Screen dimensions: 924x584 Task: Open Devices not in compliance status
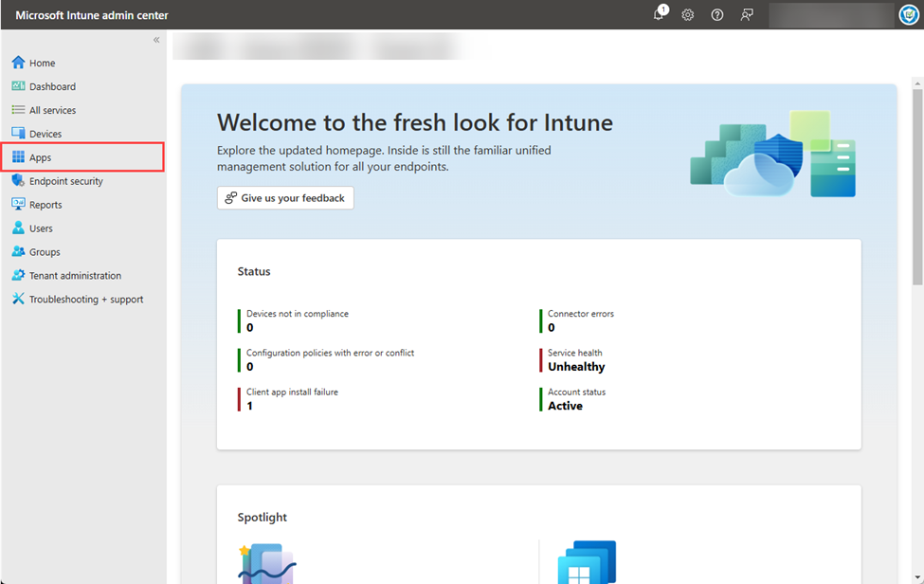point(297,320)
